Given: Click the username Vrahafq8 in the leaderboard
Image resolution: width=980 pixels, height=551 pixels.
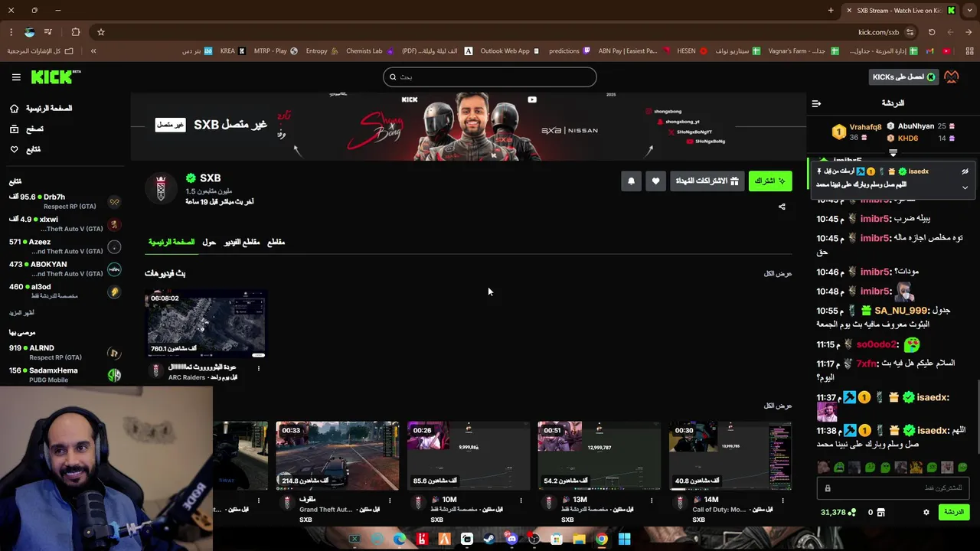Looking at the screenshot, I should tap(865, 127).
